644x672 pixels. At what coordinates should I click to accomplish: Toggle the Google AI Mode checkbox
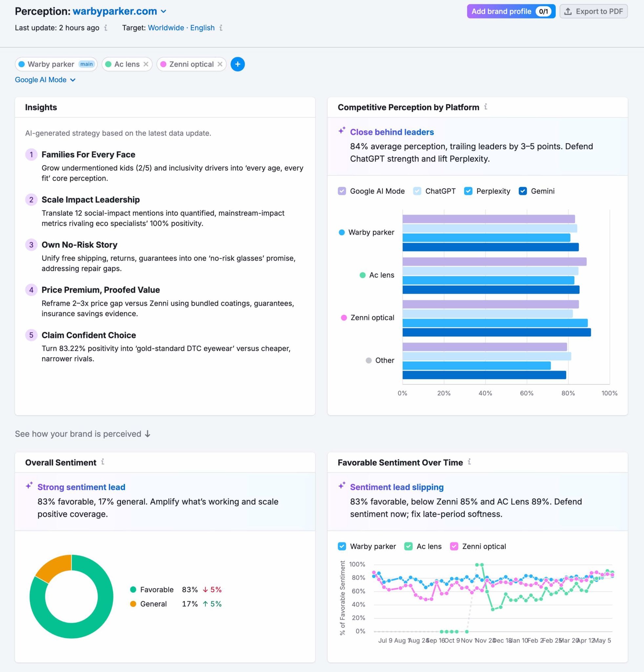point(342,191)
